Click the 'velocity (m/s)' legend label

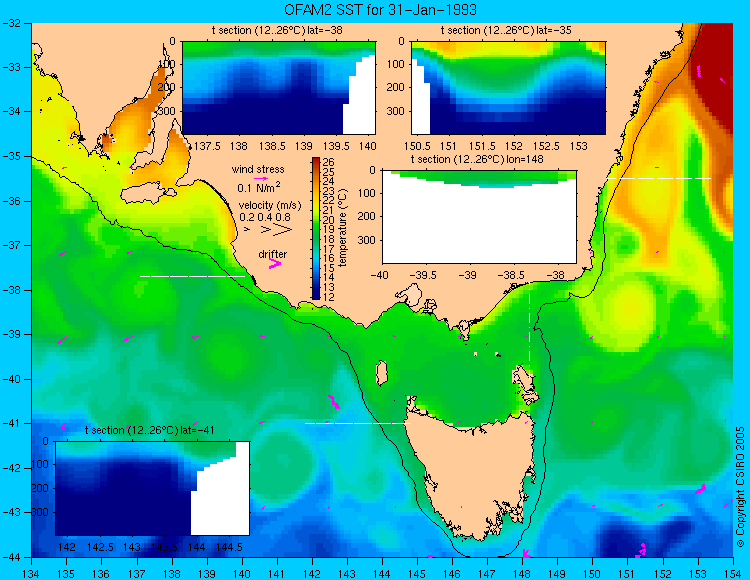click(270, 206)
